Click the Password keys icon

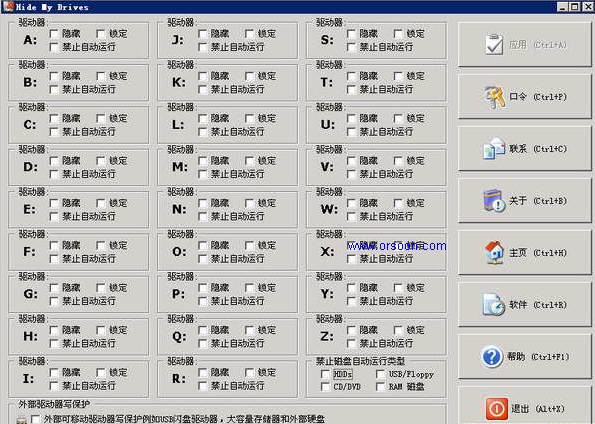495,97
